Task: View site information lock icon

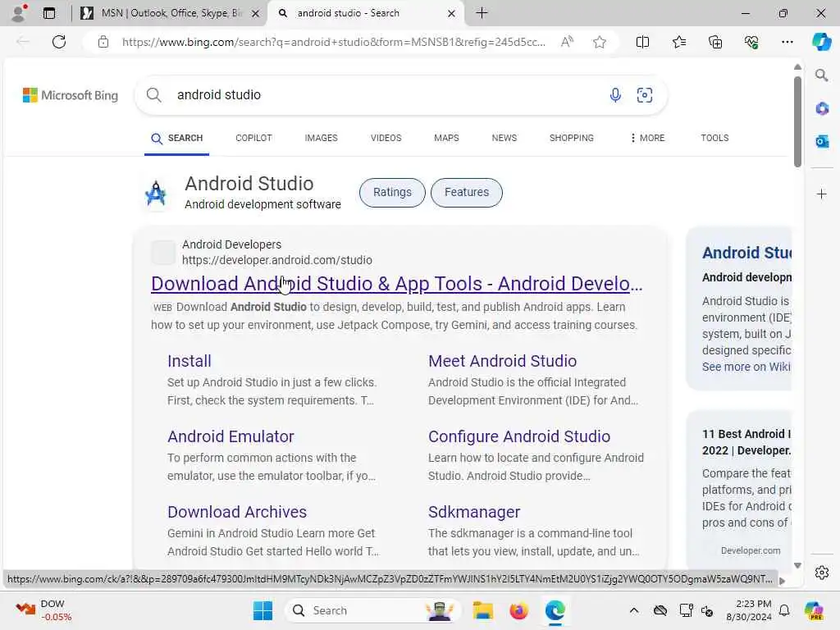Action: click(x=103, y=42)
